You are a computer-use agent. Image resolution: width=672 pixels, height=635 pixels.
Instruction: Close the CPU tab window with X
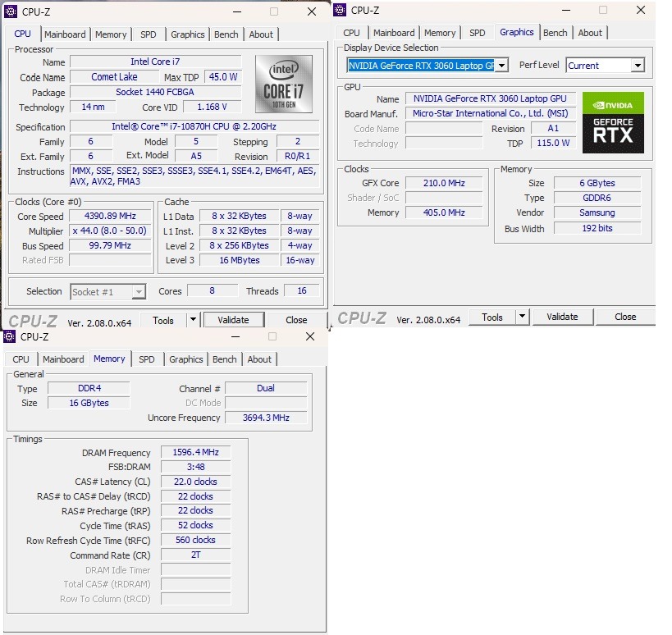(312, 11)
